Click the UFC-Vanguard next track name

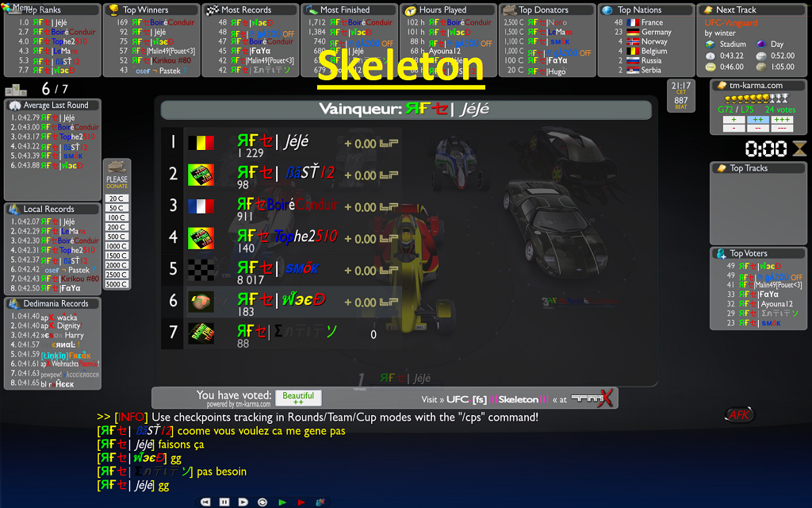[x=730, y=23]
